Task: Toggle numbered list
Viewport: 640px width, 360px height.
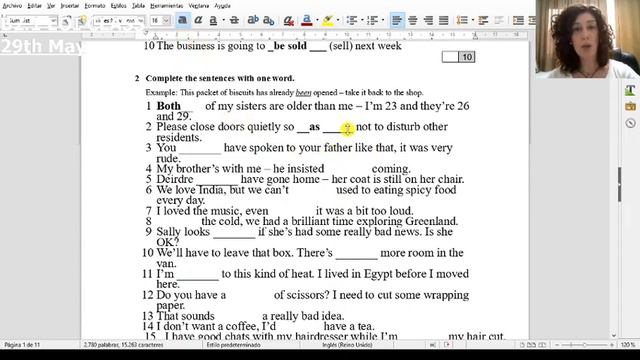Action: pyautogui.click(x=372, y=20)
